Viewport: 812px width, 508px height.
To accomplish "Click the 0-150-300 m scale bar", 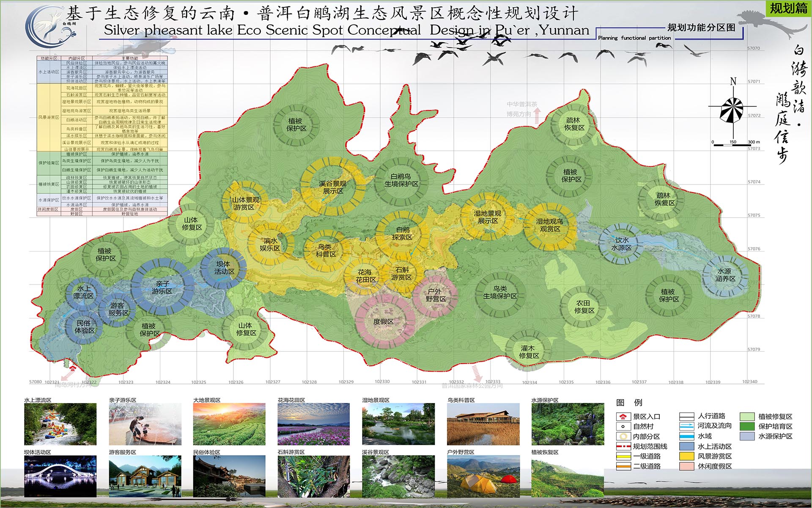I will click(x=736, y=144).
